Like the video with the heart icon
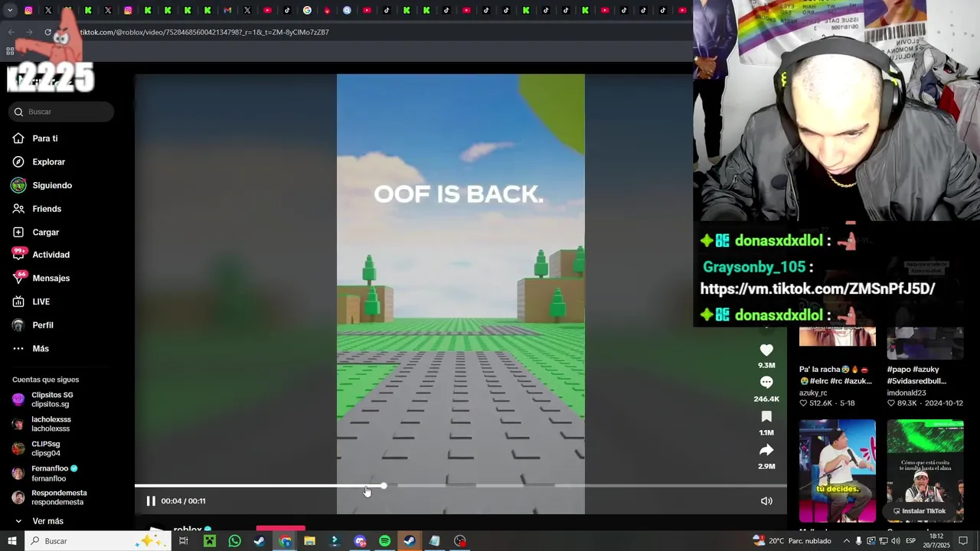 click(766, 350)
